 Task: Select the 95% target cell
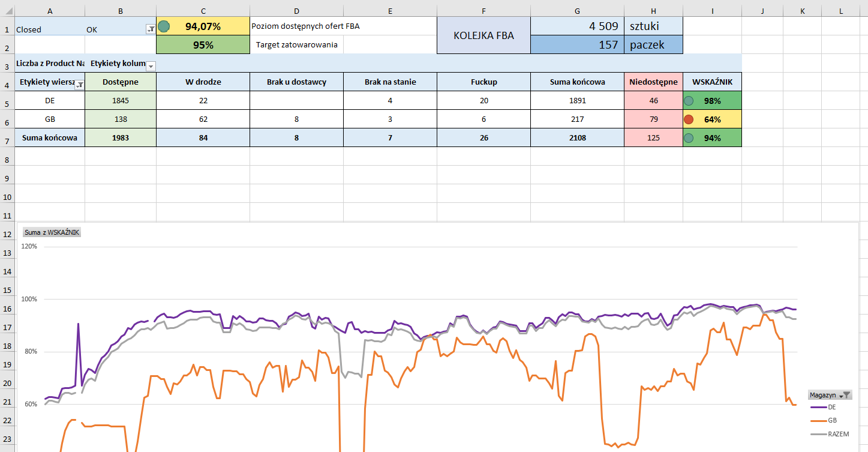pos(203,45)
